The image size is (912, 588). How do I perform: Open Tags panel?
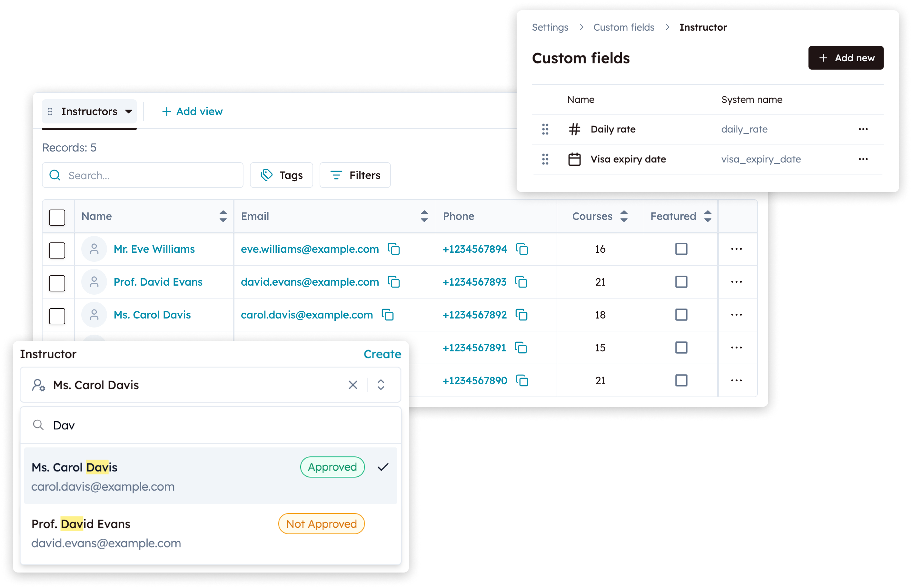click(x=282, y=175)
